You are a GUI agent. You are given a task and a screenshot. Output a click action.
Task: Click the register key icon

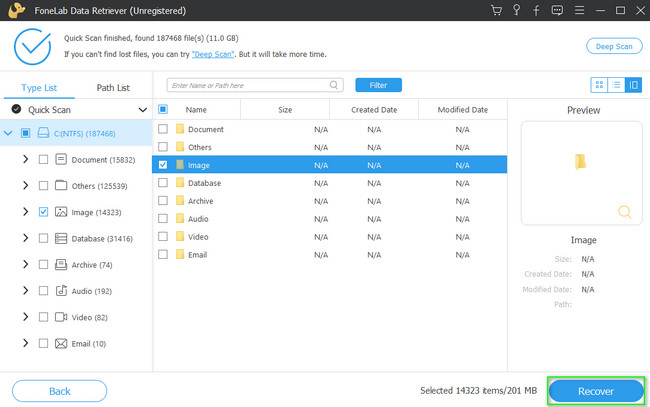click(517, 10)
